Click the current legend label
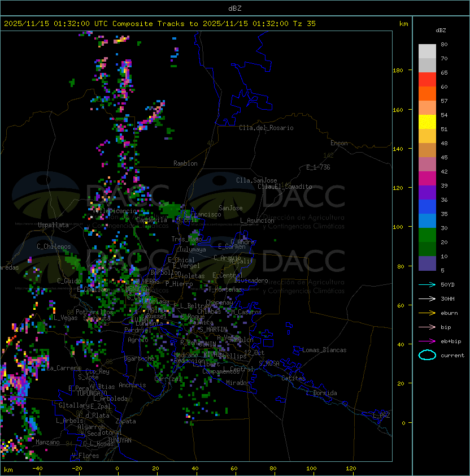This screenshot has width=470, height=476. pyautogui.click(x=452, y=356)
